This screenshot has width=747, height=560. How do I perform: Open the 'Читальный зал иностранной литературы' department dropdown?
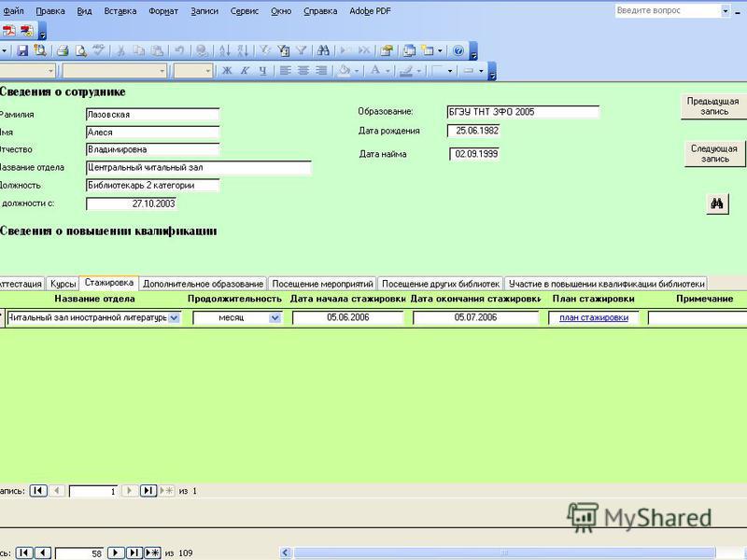click(x=174, y=317)
